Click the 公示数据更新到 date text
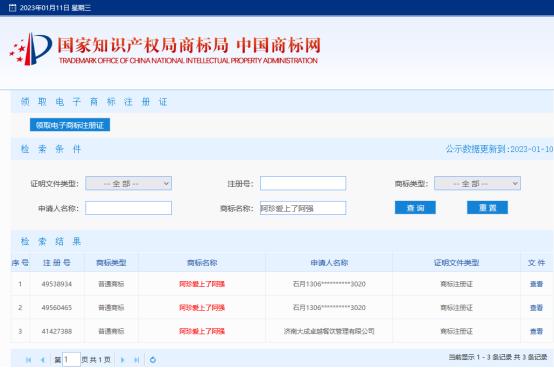Image resolution: width=554 pixels, height=368 pixels. 499,149
